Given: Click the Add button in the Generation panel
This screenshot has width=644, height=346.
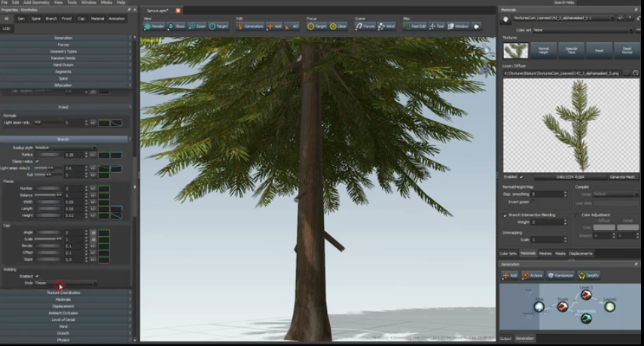Looking at the screenshot, I should tap(510, 275).
